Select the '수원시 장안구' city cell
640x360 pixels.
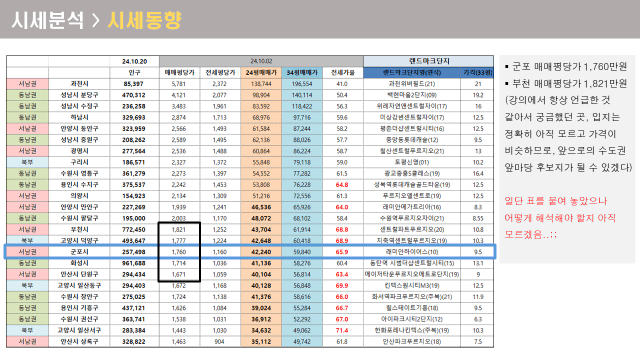click(x=79, y=297)
